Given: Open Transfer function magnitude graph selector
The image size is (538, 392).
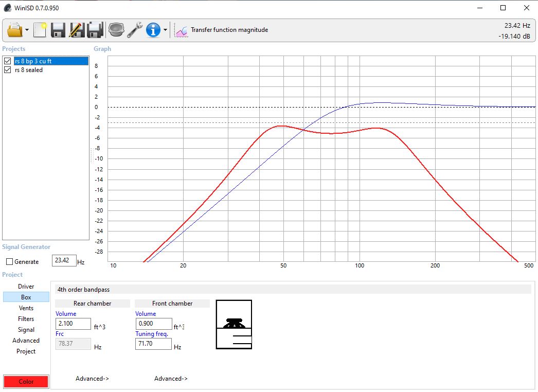Looking at the screenshot, I should click(229, 30).
